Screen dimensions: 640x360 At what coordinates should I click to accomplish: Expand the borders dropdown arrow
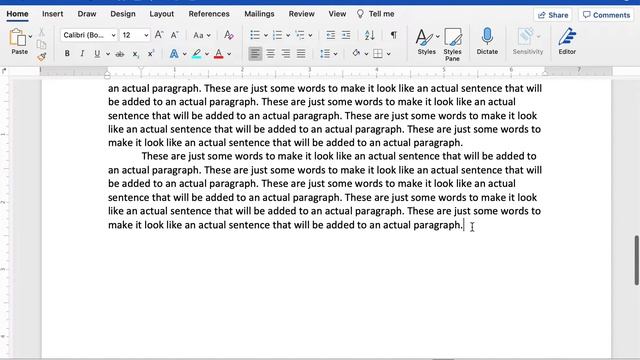coord(389,54)
